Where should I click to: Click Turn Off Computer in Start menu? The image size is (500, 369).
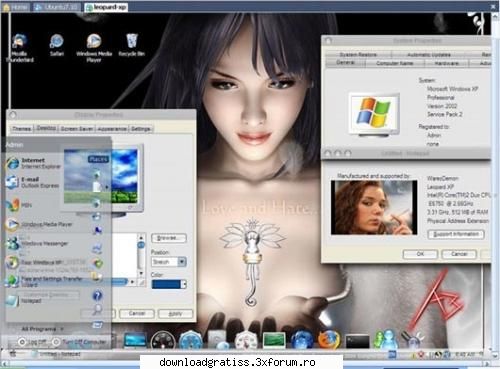(79, 342)
